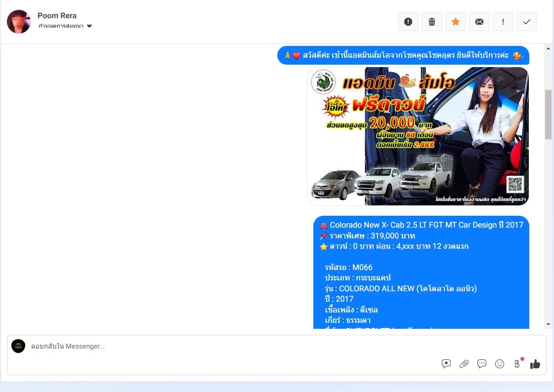
Task: Click the 319,000 baht price line
Action: tap(368, 235)
